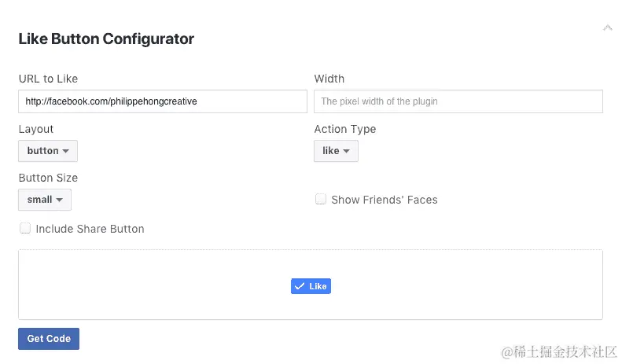Tick the Include Share Button checkbox
This screenshot has width=622, height=364.
click(25, 229)
